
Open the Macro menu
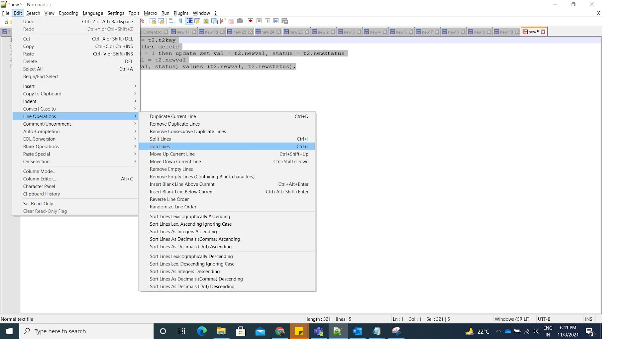click(x=150, y=13)
